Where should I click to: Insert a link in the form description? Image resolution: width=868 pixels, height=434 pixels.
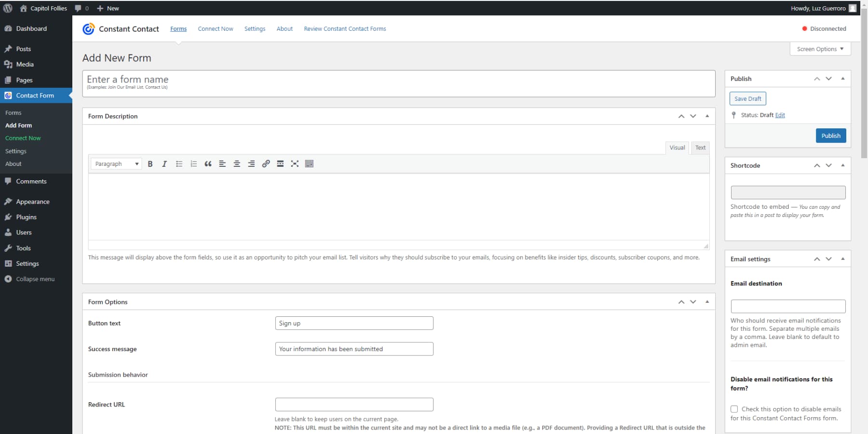pos(266,163)
